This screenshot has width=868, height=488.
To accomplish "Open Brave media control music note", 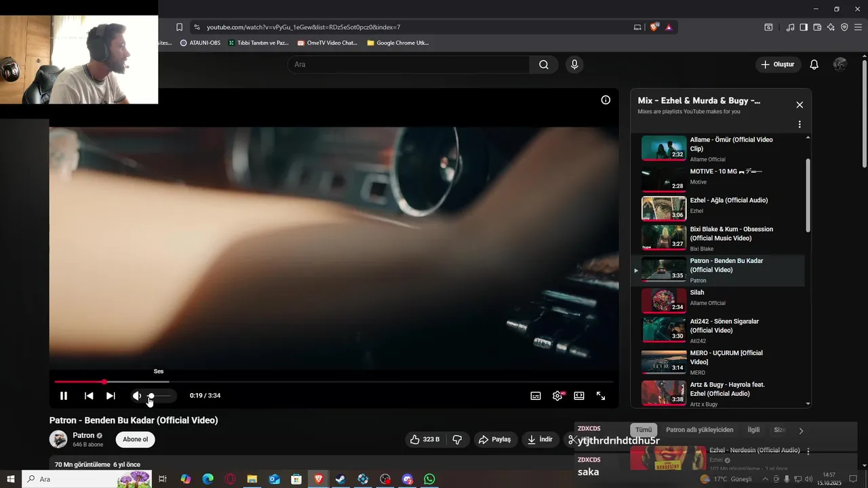I will (x=790, y=27).
